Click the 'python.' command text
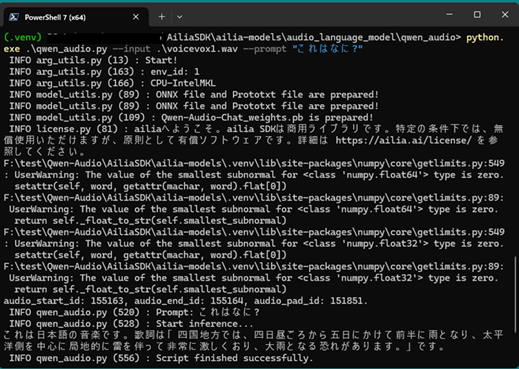519x369 pixels. [x=485, y=37]
